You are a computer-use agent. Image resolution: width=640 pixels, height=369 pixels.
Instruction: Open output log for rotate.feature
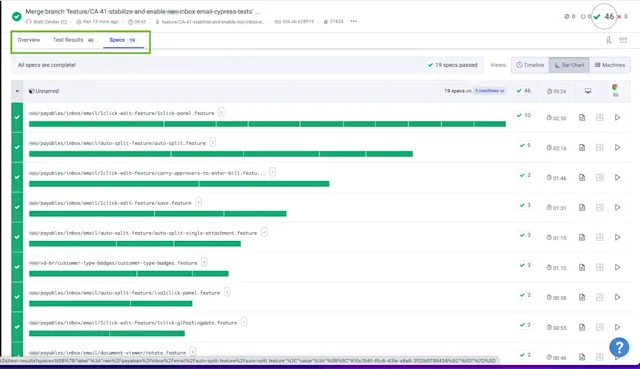coord(582,357)
